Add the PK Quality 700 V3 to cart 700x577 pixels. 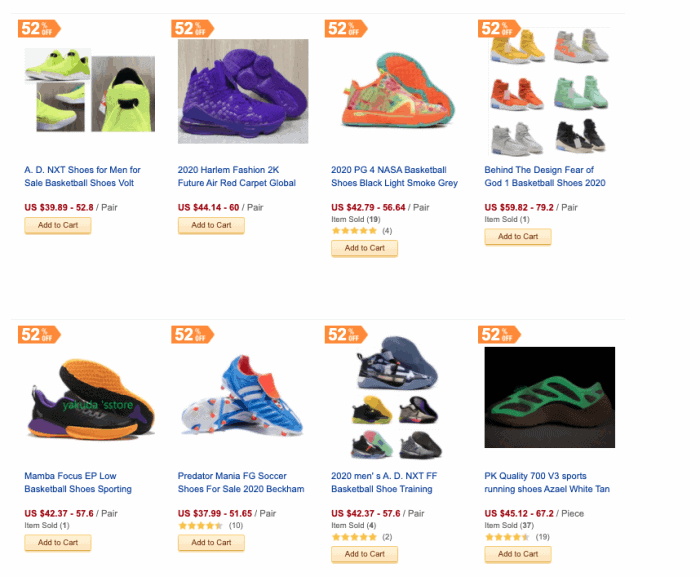click(518, 554)
